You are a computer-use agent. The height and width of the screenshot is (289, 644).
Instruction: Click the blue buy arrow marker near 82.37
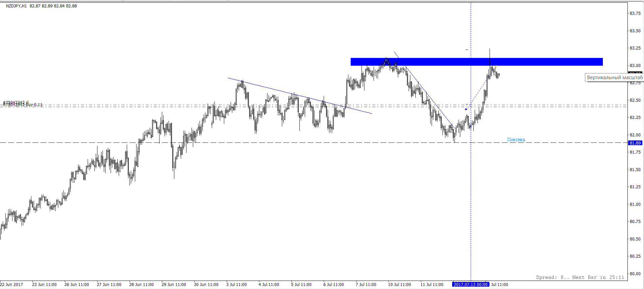tap(466, 109)
